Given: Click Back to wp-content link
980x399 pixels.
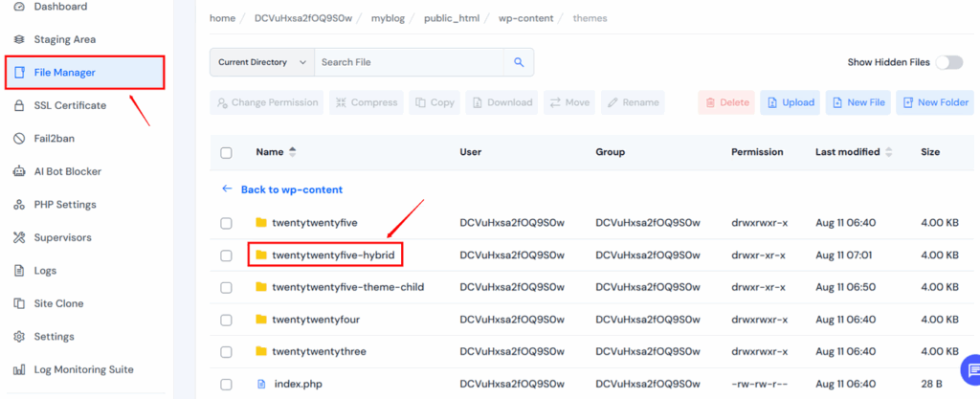Looking at the screenshot, I should point(291,189).
